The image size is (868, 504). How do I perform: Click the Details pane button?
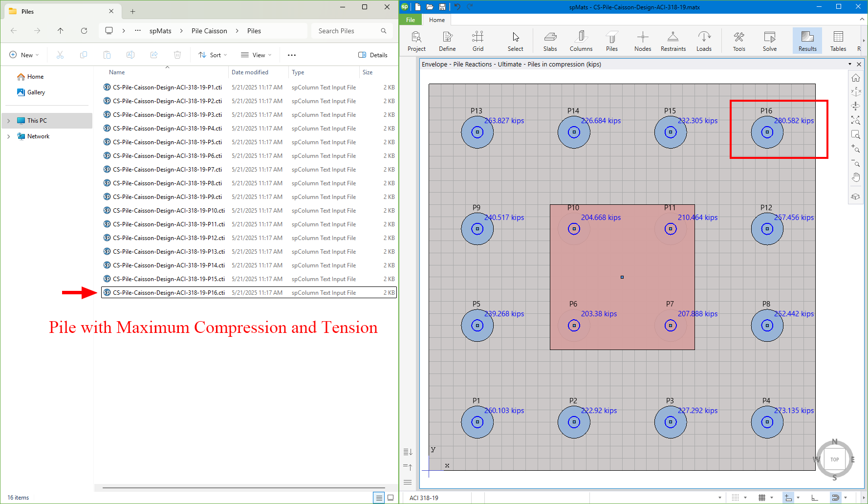click(x=373, y=55)
